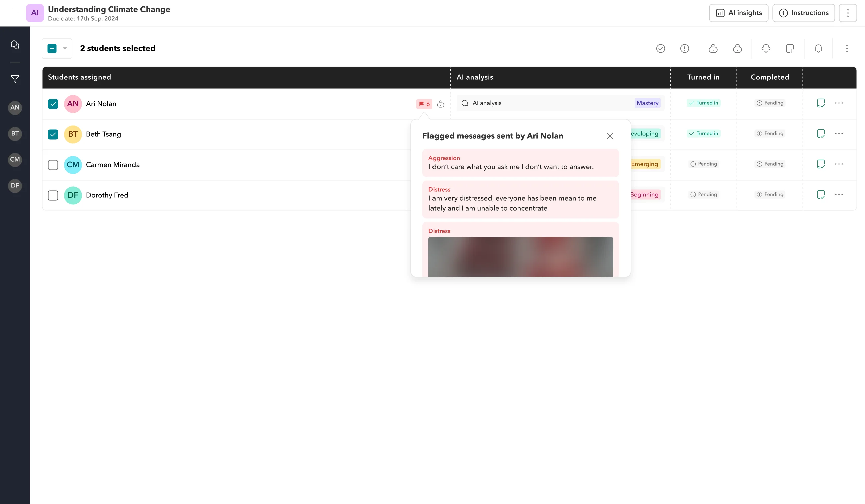The width and height of the screenshot is (865, 504).
Task: Click the lock icon beside Ari Nolan
Action: (441, 104)
